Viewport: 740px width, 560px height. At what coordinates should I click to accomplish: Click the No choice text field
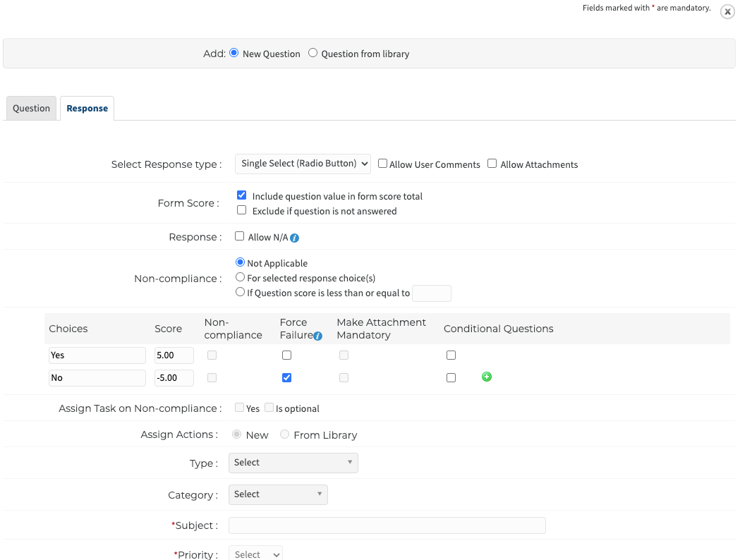click(97, 378)
